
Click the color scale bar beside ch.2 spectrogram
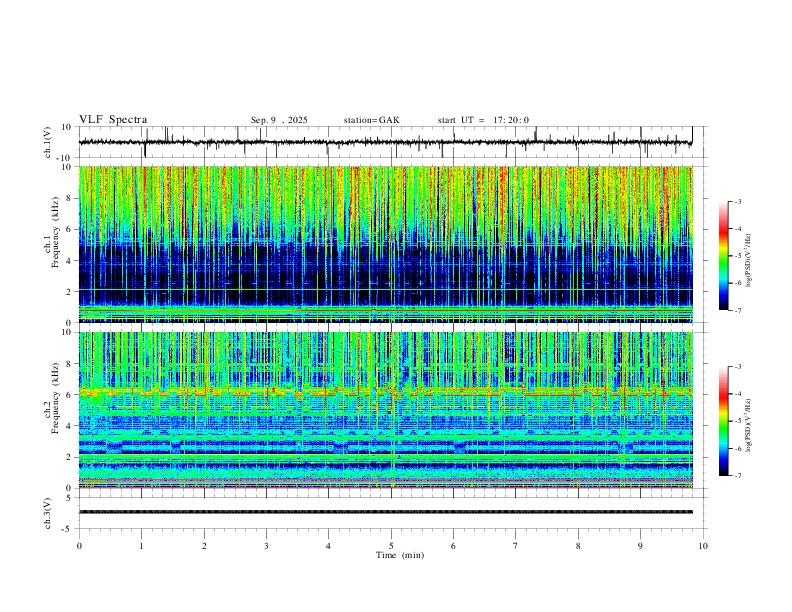(x=724, y=421)
